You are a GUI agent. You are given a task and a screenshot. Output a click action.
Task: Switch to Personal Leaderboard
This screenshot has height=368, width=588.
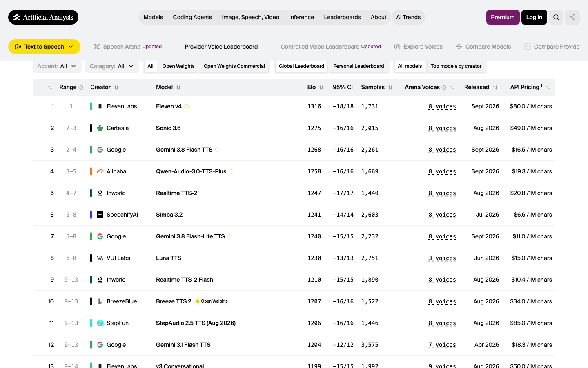pyautogui.click(x=359, y=66)
